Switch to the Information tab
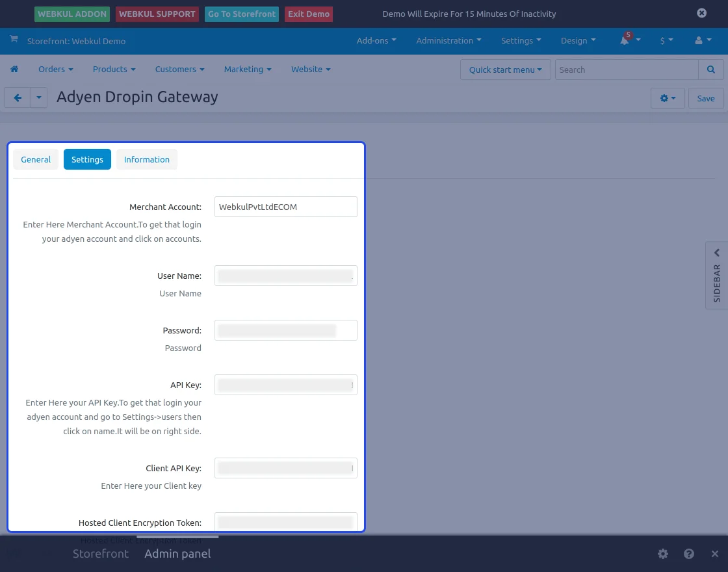The height and width of the screenshot is (572, 728). click(x=147, y=159)
